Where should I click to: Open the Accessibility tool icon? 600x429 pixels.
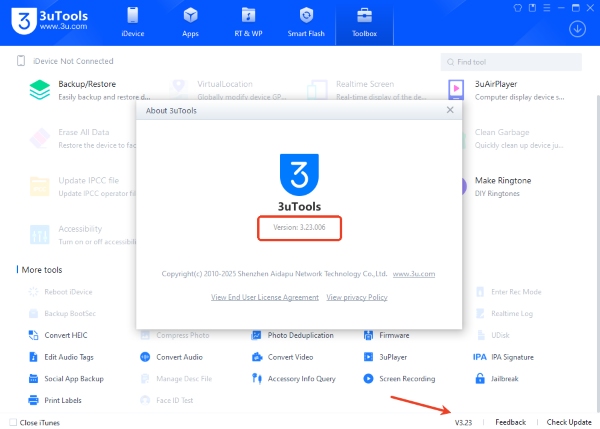tap(40, 235)
